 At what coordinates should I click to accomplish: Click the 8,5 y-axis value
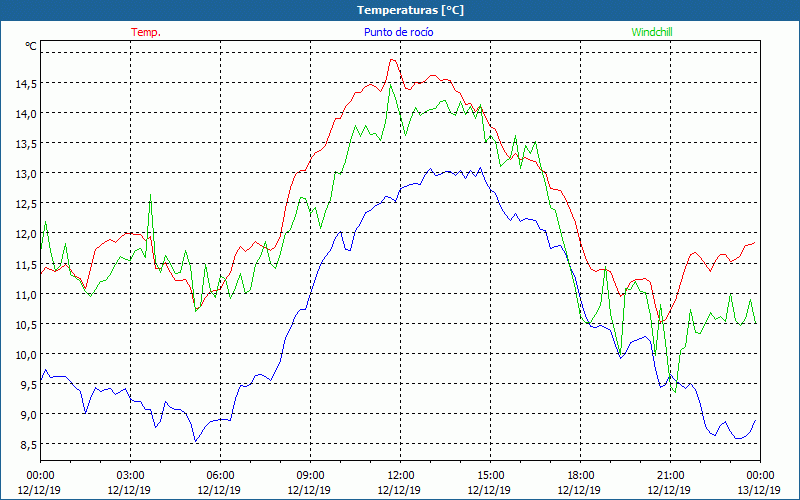point(29,445)
